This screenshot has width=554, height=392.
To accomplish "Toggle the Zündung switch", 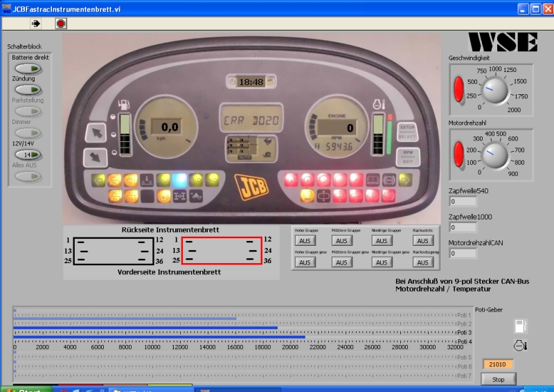I will coord(28,90).
